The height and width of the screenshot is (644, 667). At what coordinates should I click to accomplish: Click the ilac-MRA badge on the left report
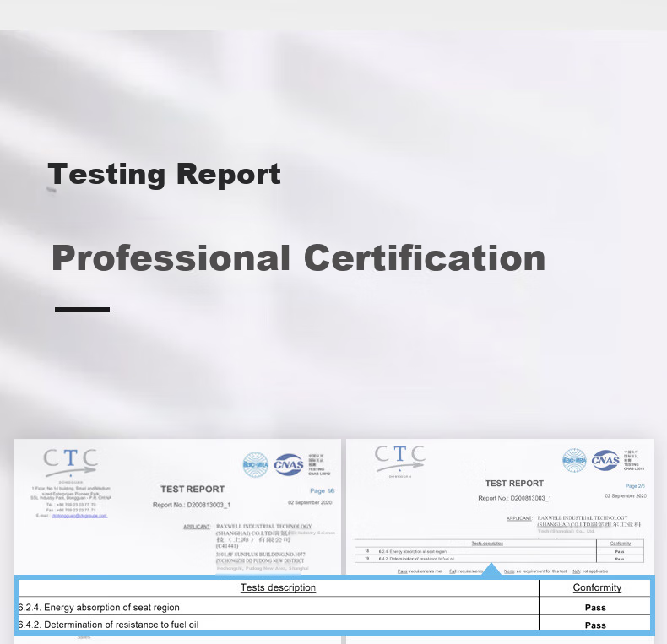pyautogui.click(x=255, y=464)
